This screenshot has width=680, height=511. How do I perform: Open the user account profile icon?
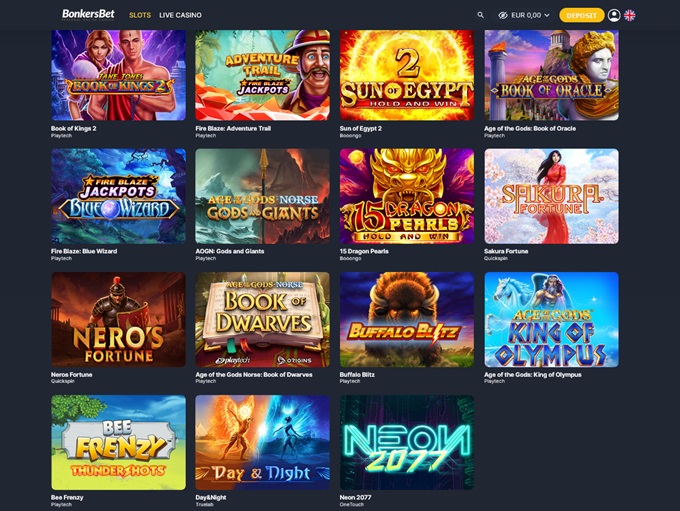click(x=614, y=15)
